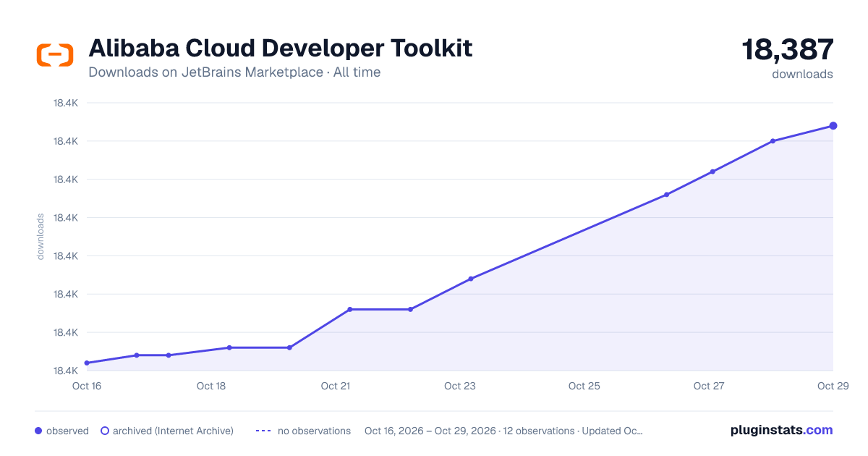Click the dashed 'no observations' legend line
The height and width of the screenshot is (456, 868).
pyautogui.click(x=263, y=431)
